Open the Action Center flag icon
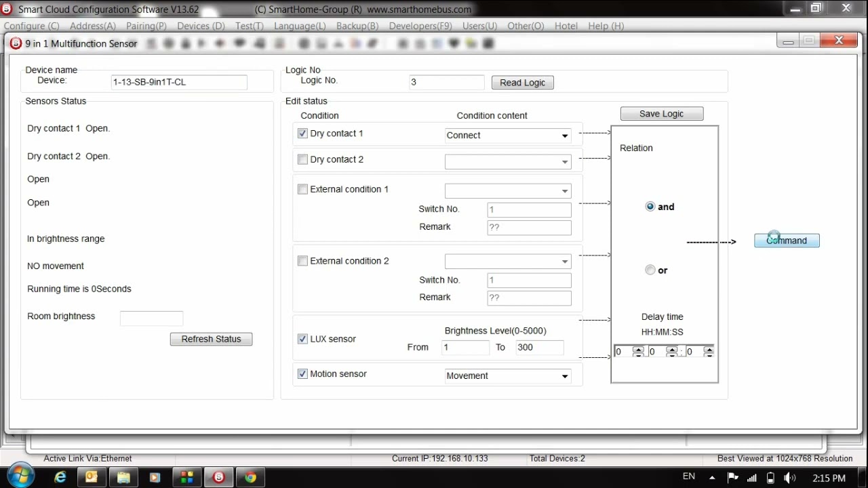Screen dimensions: 868x488 tap(732, 478)
